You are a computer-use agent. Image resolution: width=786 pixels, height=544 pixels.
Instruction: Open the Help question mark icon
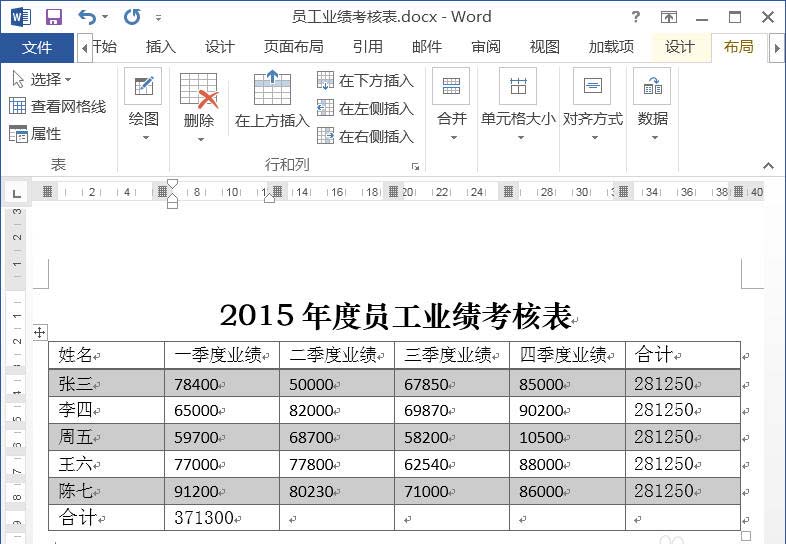[636, 17]
